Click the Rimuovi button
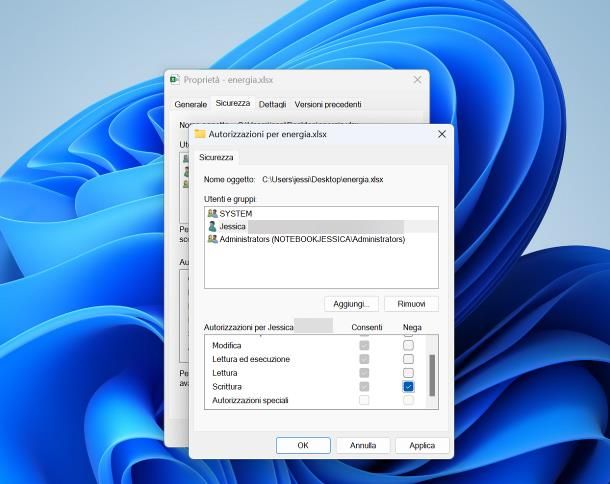The height and width of the screenshot is (484, 610). 411,304
